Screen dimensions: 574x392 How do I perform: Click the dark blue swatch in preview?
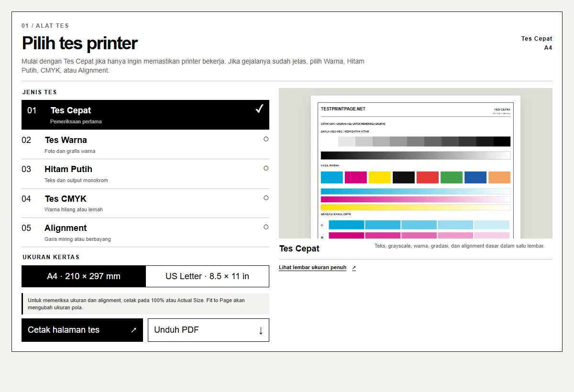pos(475,177)
